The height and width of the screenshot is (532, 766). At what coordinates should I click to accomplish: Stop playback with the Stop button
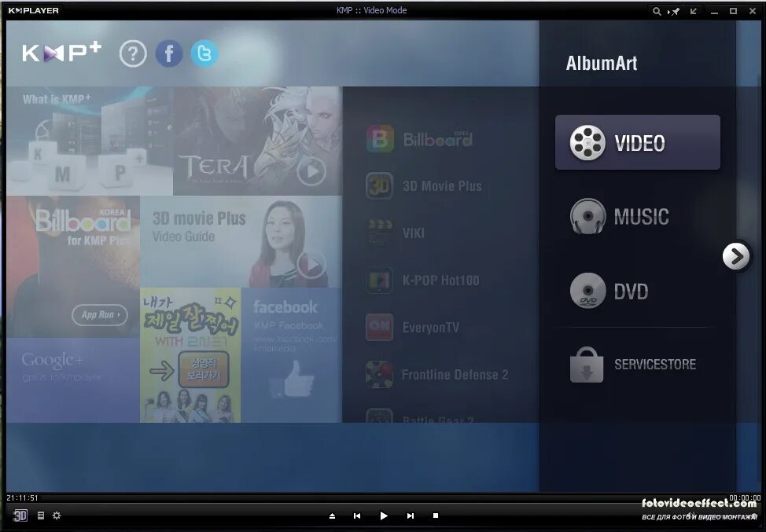click(436, 515)
